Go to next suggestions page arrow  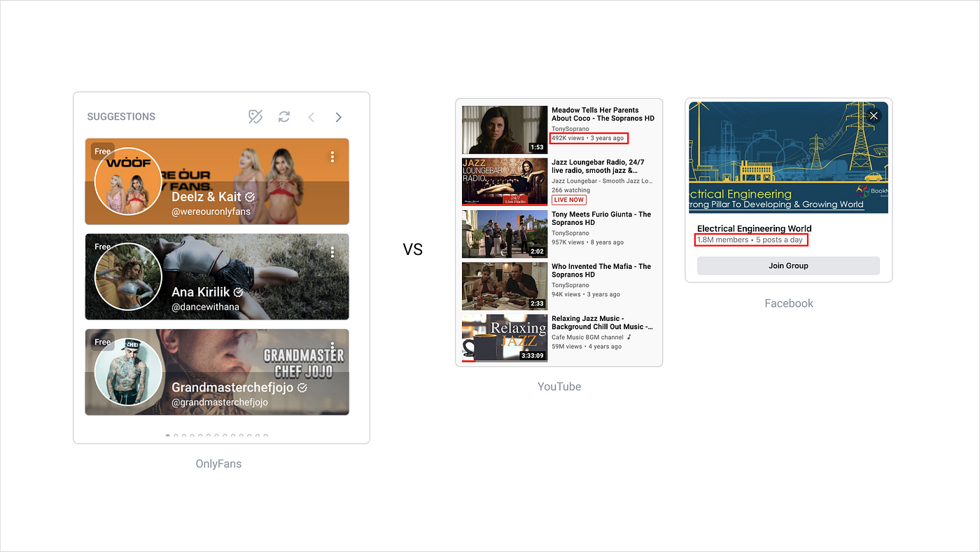(339, 117)
